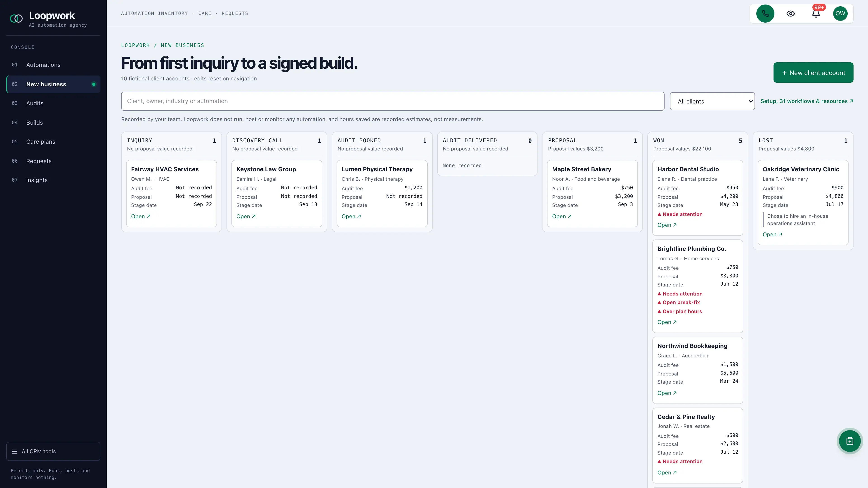Go to Requests in sidebar
The width and height of the screenshot is (868, 488).
point(53,161)
